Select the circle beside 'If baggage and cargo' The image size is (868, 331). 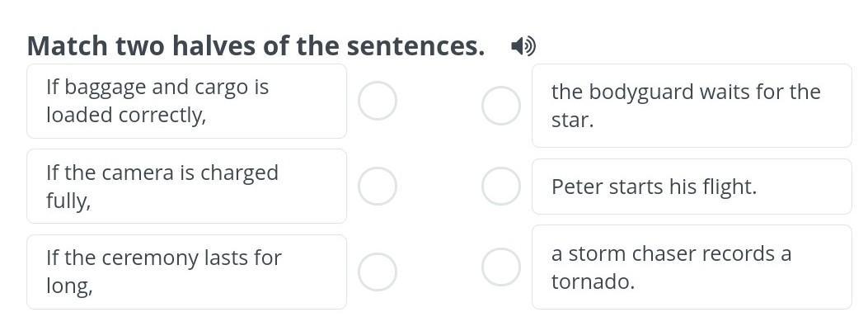pos(378,101)
